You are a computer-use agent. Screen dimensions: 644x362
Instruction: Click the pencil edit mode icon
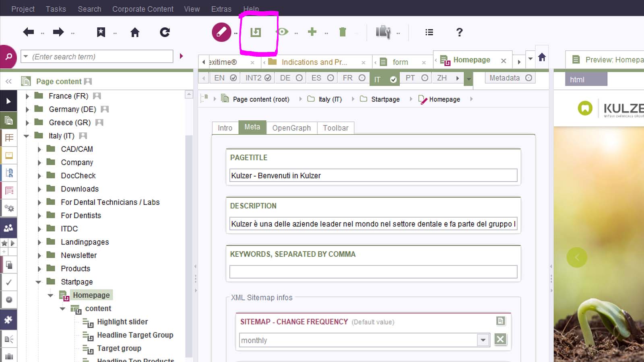(221, 32)
